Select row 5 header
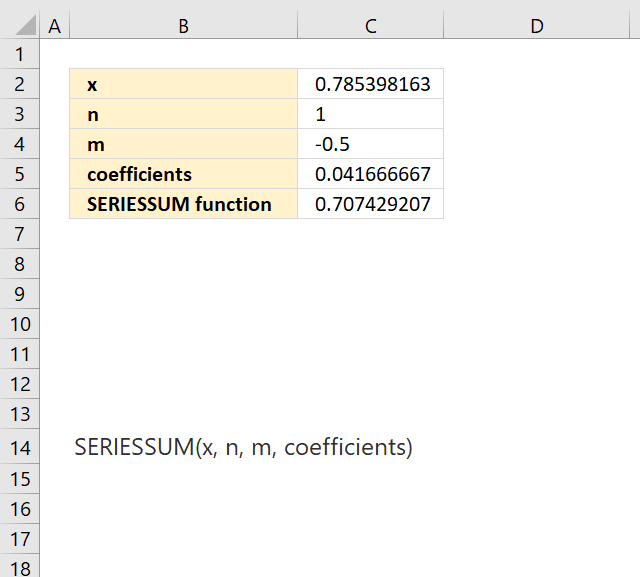Image resolution: width=640 pixels, height=577 pixels. (x=20, y=174)
